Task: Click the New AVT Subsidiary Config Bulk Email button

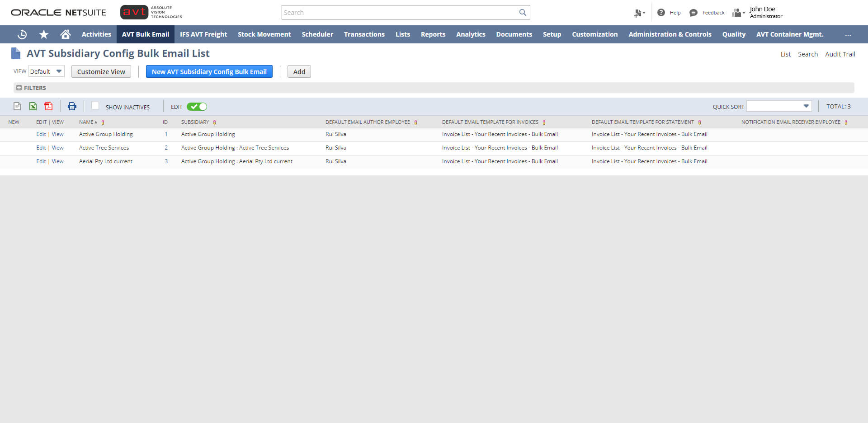Action: tap(209, 71)
